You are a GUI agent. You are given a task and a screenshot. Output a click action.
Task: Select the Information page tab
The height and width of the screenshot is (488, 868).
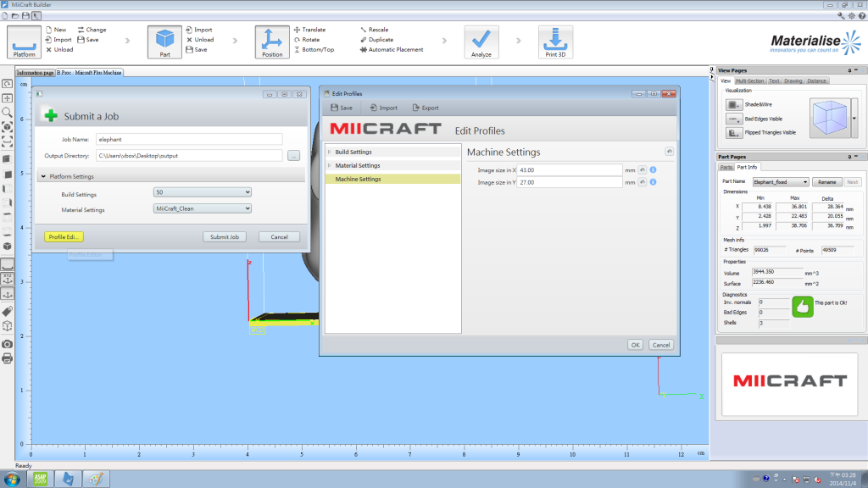point(35,73)
